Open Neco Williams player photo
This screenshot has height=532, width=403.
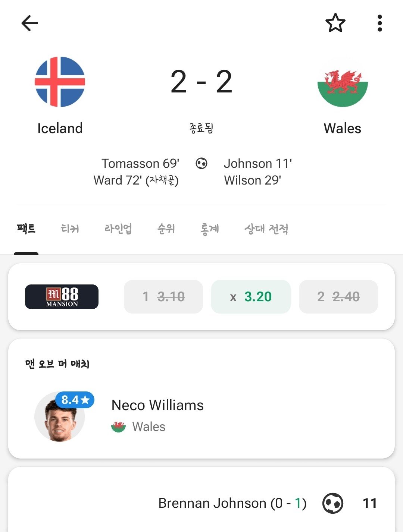click(x=60, y=419)
